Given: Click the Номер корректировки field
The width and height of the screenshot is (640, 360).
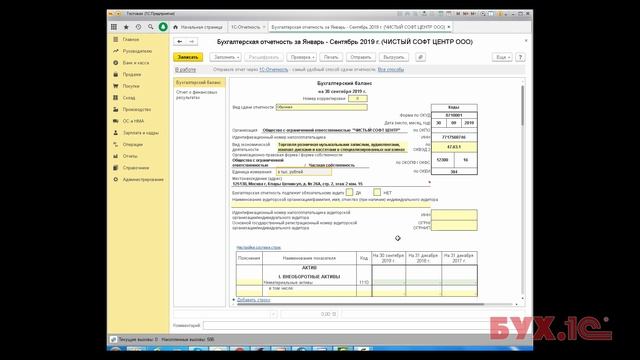Looking at the screenshot, I should click(358, 99).
